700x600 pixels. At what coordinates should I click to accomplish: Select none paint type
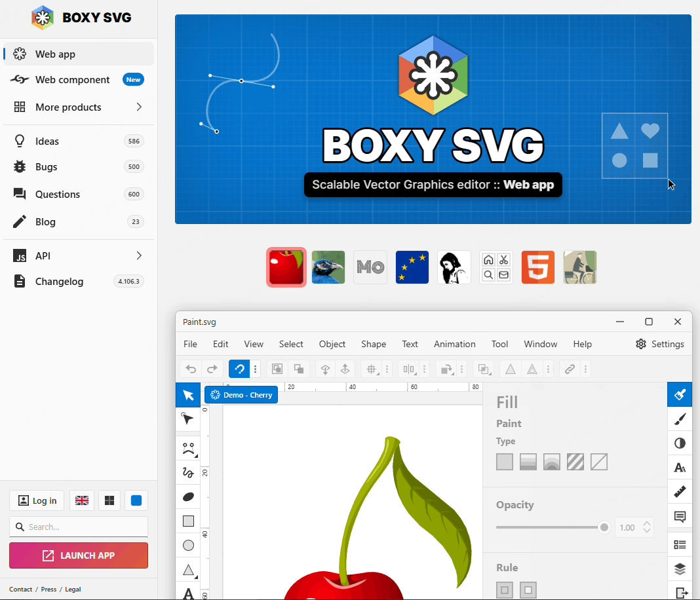coord(599,462)
